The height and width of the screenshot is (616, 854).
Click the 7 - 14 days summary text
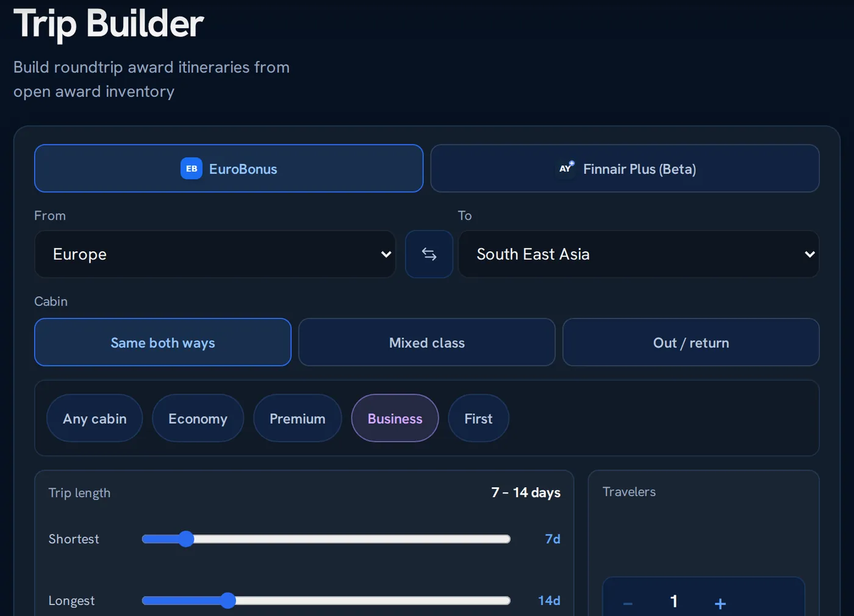click(x=526, y=492)
